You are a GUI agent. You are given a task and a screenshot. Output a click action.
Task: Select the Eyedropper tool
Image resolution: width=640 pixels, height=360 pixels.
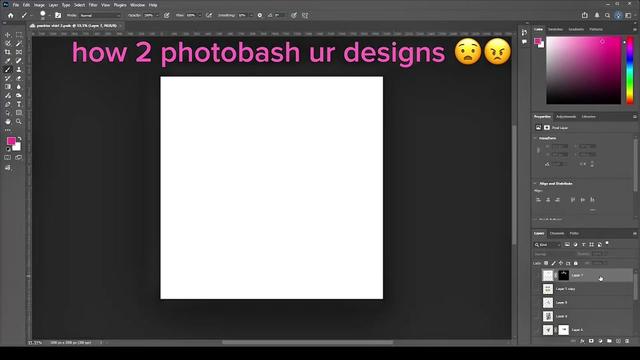click(x=8, y=61)
